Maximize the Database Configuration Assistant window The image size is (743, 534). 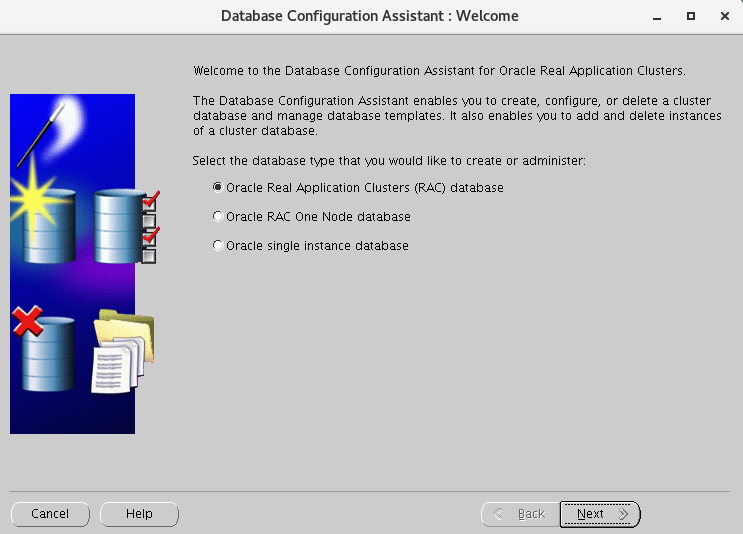[x=691, y=16]
